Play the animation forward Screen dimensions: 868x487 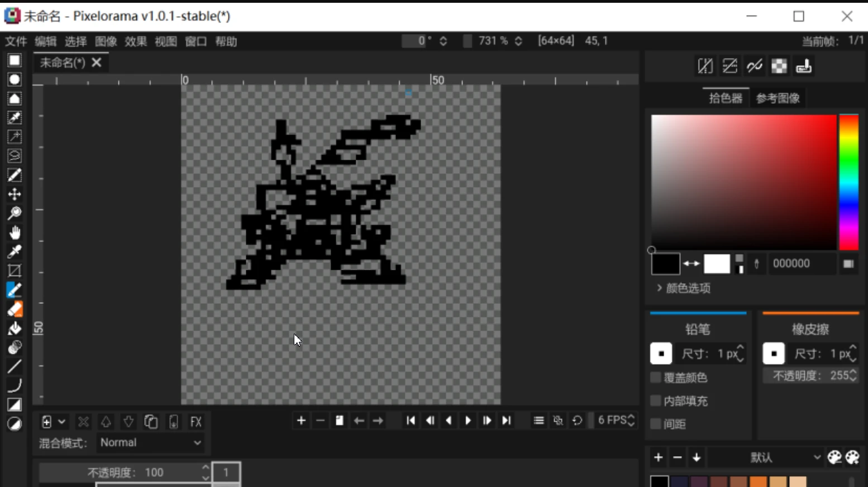[x=468, y=421]
